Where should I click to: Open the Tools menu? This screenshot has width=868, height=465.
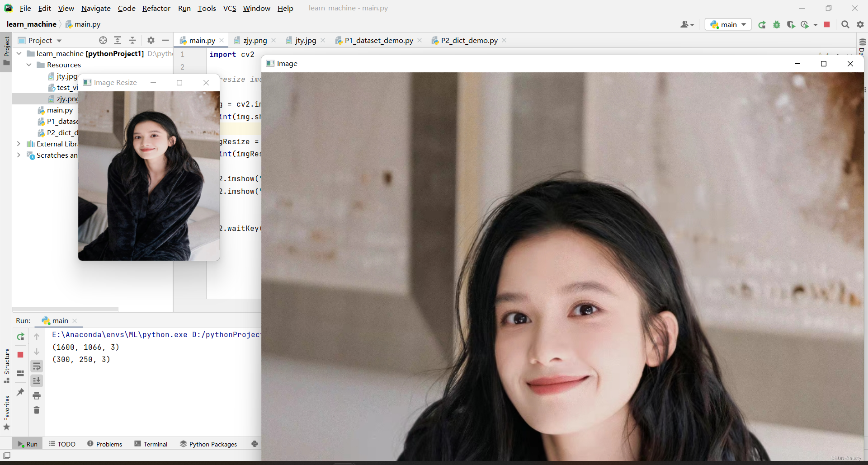tap(207, 8)
